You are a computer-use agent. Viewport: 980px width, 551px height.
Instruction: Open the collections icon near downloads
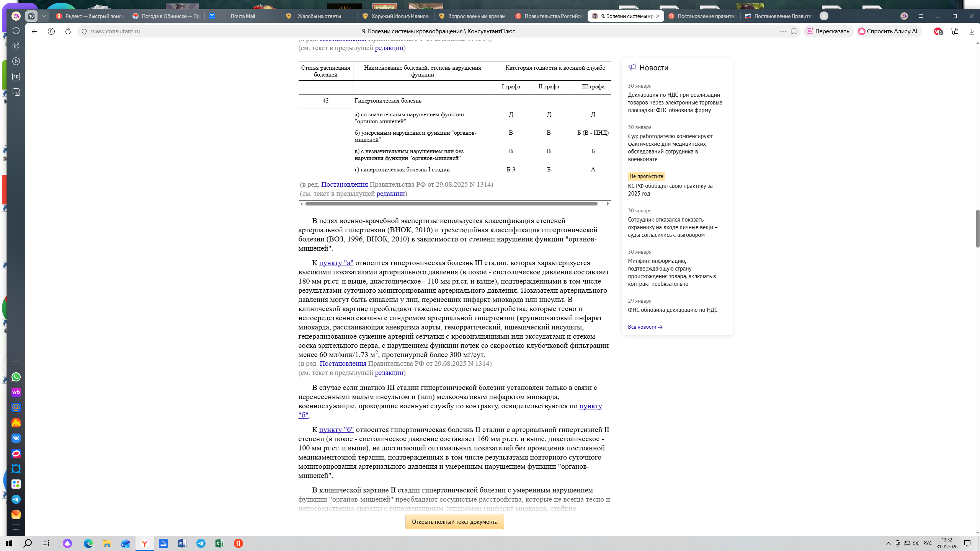955,31
